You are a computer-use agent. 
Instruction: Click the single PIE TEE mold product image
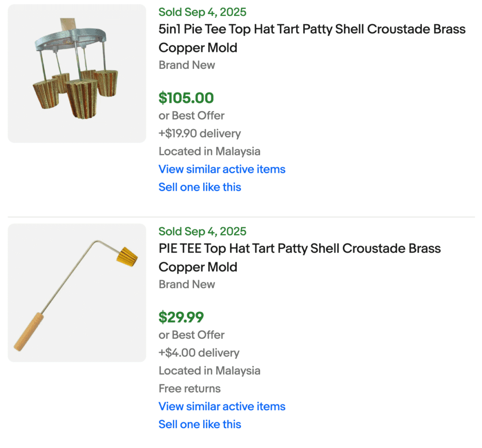[77, 293]
